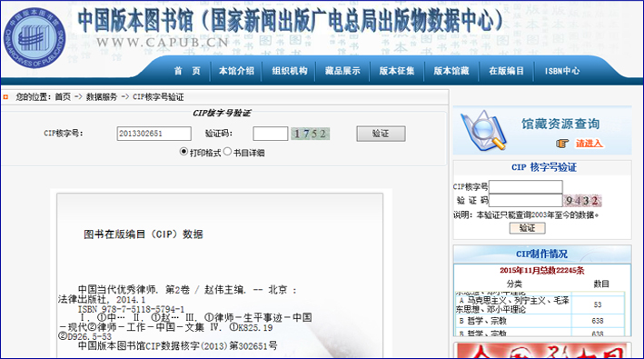Open the 版本征集 navigation item
Viewport: 644px width, 359px height.
tap(397, 71)
